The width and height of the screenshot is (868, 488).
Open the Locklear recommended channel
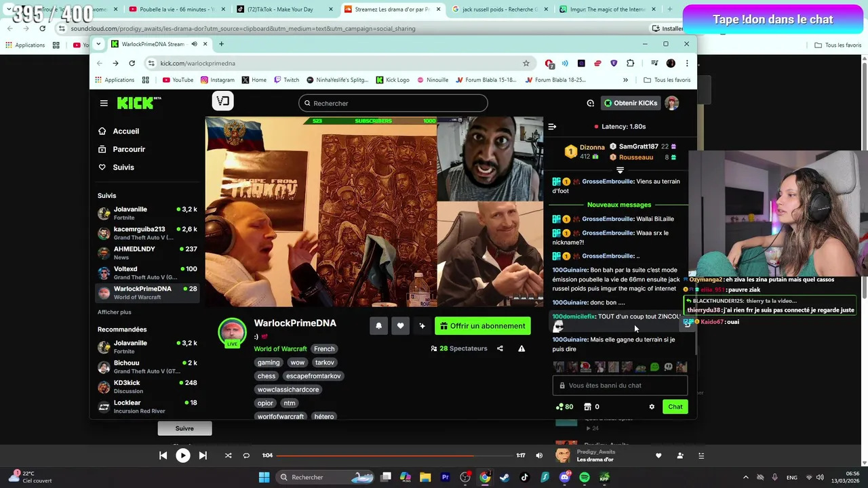click(x=147, y=407)
